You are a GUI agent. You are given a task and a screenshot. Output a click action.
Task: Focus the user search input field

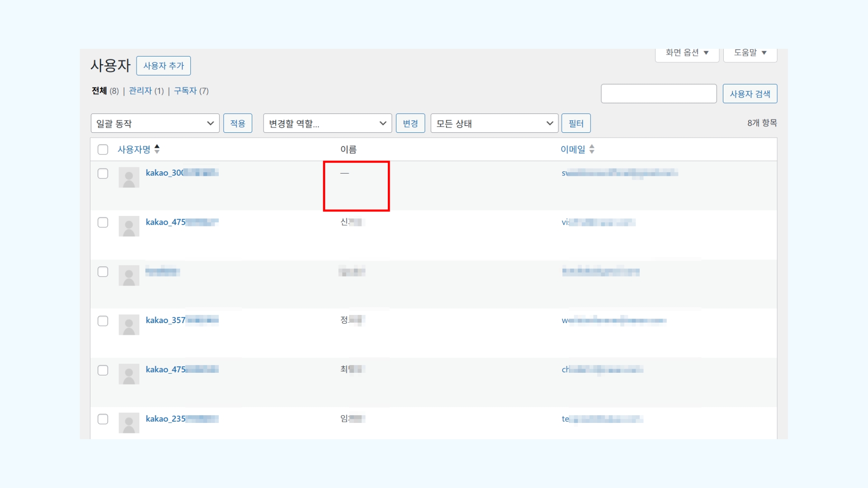658,94
